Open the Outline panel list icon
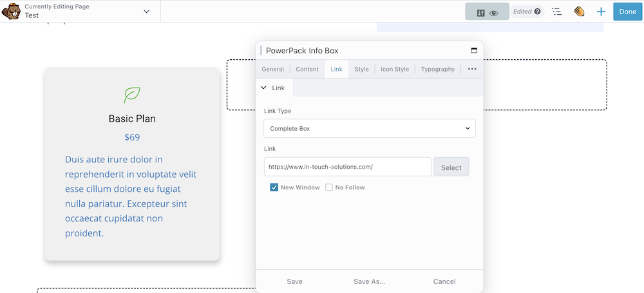The width and height of the screenshot is (644, 293). 556,12
